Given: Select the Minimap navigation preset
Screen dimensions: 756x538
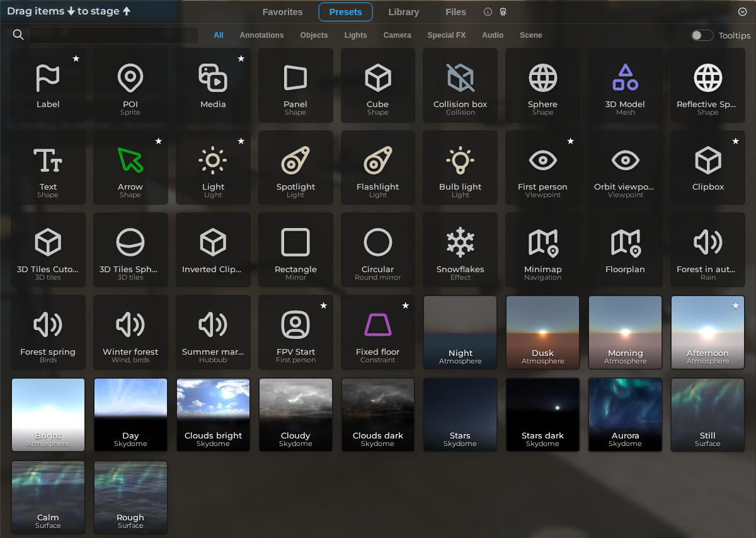Looking at the screenshot, I should tap(542, 250).
